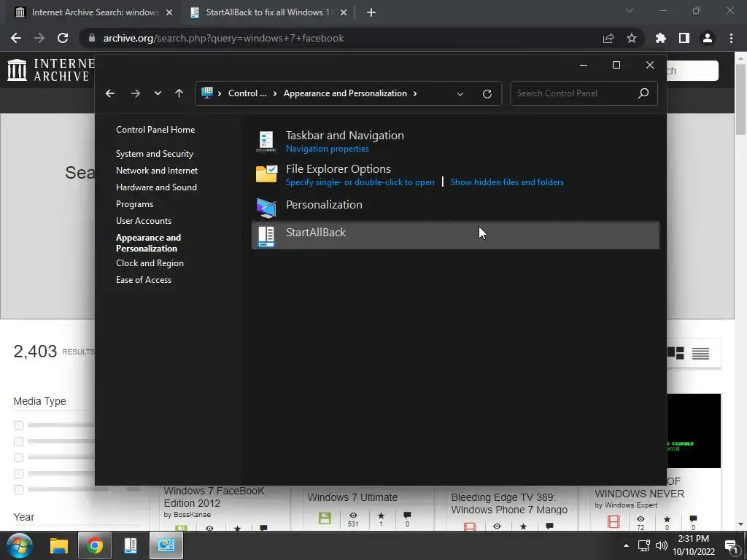Share this page via Chrome share icon
This screenshot has height=560, width=747.
click(x=608, y=38)
